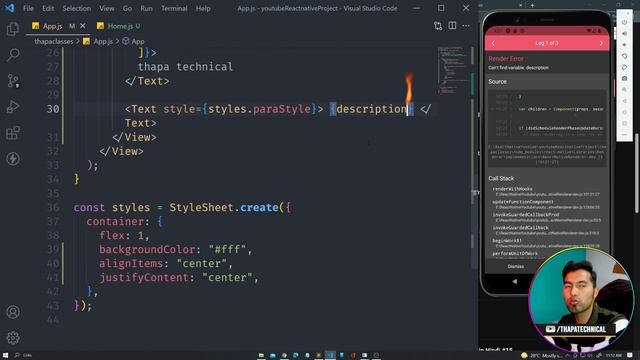The width and height of the screenshot is (640, 360).
Task: Click emulator toolbar back triangle icon
Action: 624,101
